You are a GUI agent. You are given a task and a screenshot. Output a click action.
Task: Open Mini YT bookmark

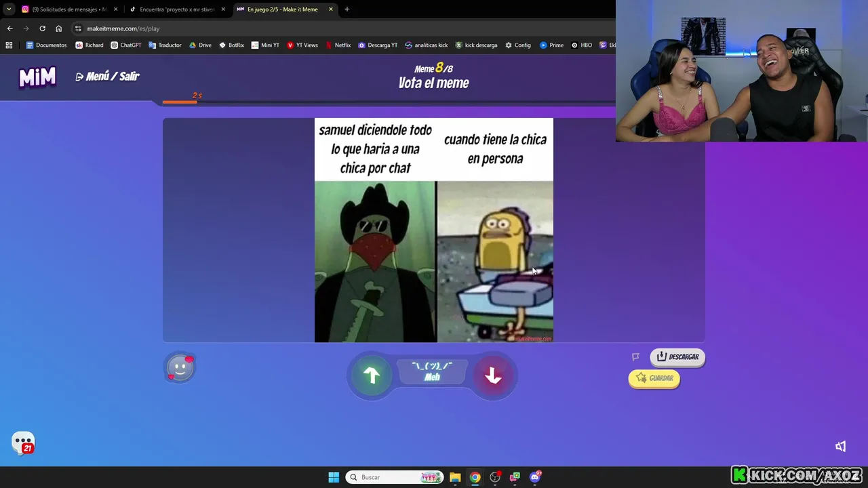coord(265,45)
